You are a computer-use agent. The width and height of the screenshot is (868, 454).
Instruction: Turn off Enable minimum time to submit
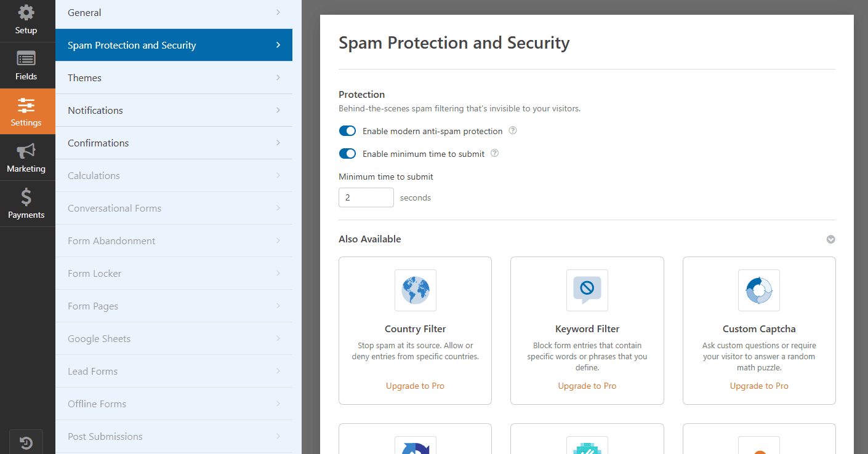click(x=348, y=154)
